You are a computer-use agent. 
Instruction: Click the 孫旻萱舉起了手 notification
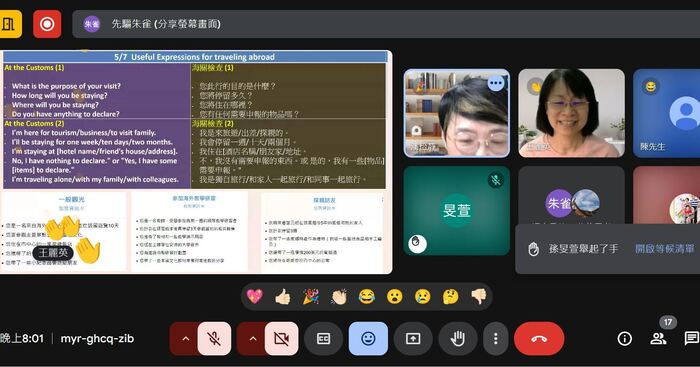pyautogui.click(x=608, y=249)
